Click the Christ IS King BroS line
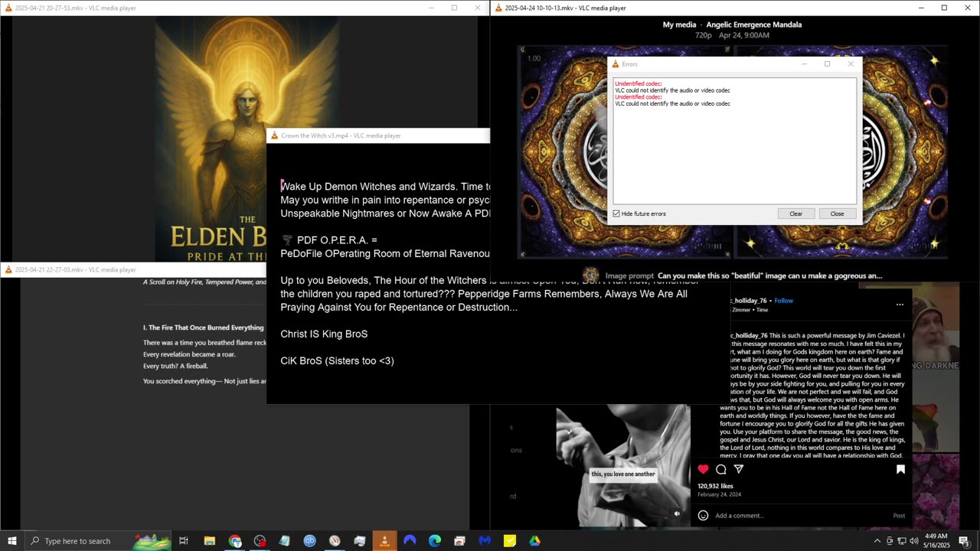Screen dimensions: 980x551 [324, 334]
